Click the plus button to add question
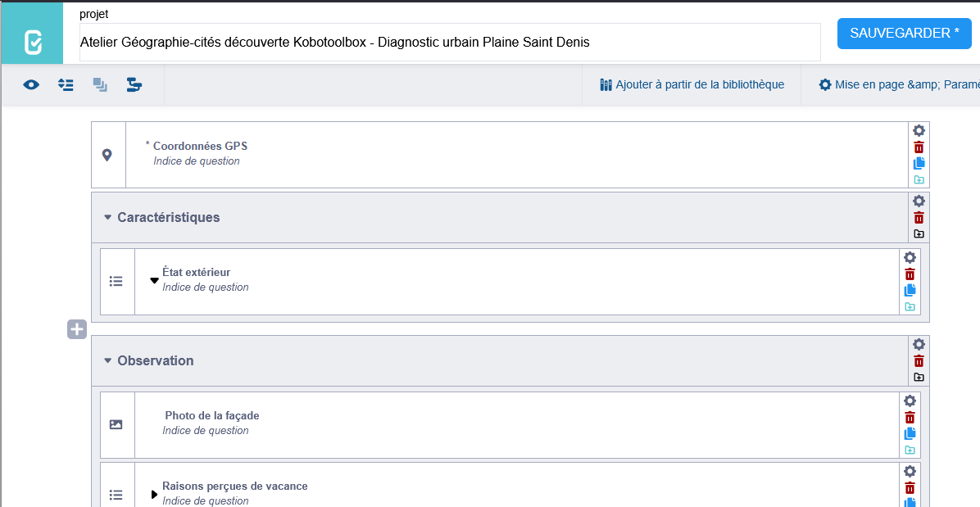 coord(76,329)
